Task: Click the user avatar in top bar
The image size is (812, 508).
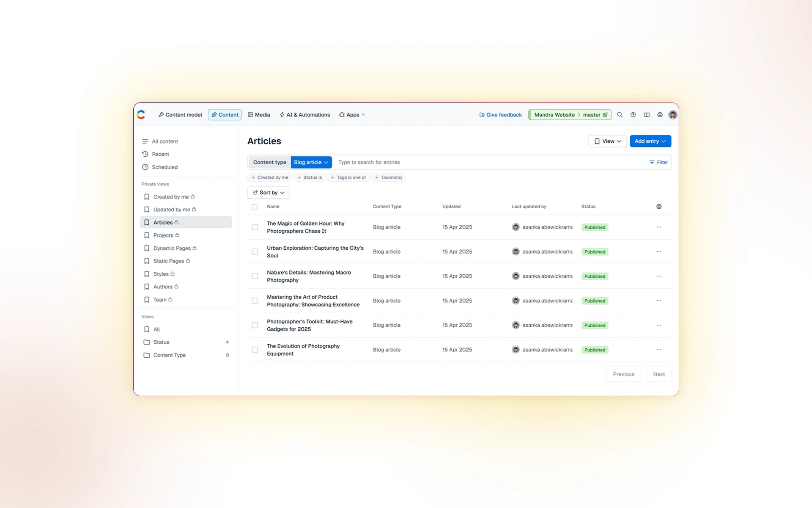Action: pos(673,115)
